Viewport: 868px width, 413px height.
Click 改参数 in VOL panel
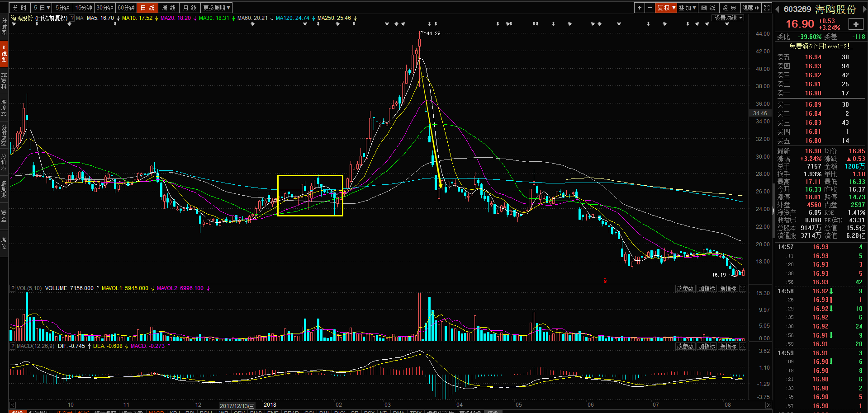(685, 288)
